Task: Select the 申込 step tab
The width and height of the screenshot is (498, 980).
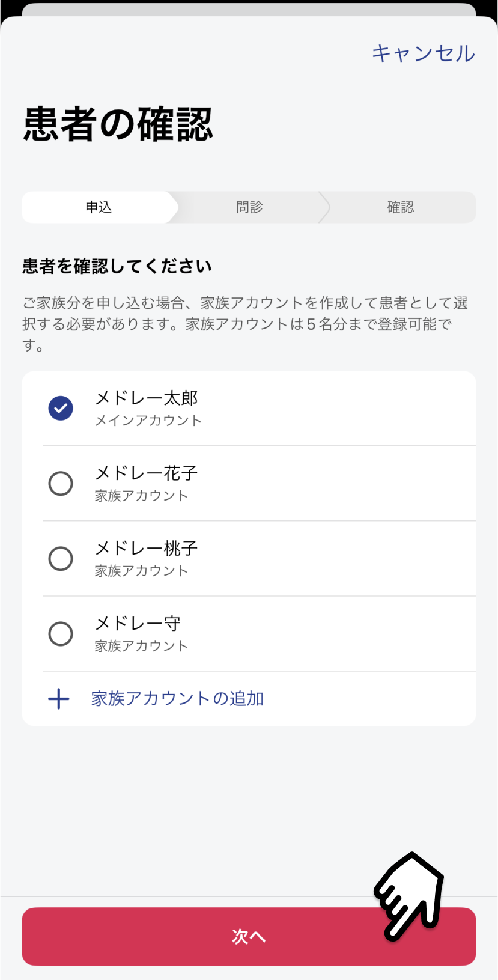Action: pyautogui.click(x=99, y=207)
